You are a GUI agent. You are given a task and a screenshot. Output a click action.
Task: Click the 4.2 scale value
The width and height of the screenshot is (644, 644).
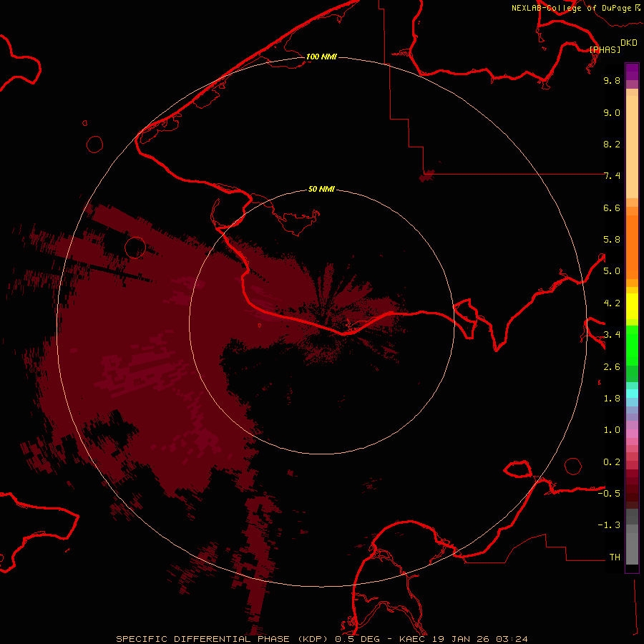[x=612, y=303]
